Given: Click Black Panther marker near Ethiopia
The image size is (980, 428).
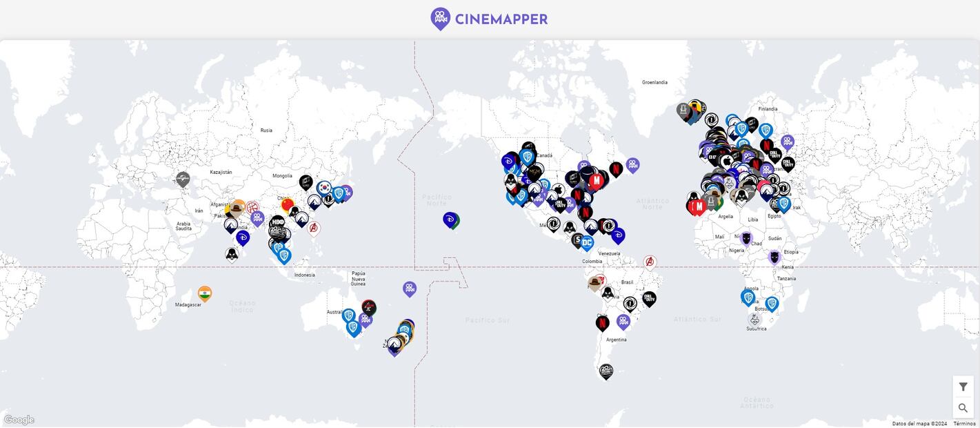Looking at the screenshot, I should (x=774, y=257).
